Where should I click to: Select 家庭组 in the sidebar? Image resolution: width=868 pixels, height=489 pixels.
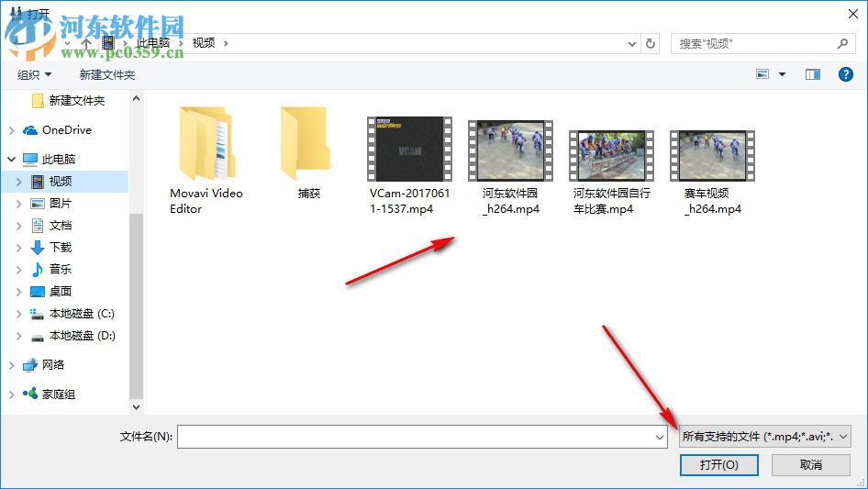[58, 394]
